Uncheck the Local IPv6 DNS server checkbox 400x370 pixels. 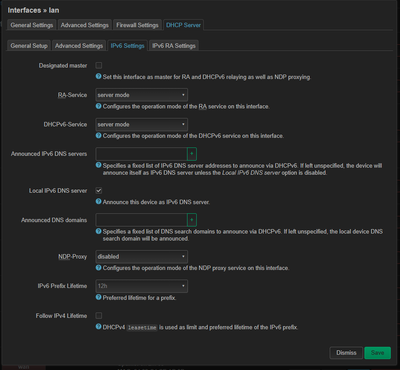(99, 191)
